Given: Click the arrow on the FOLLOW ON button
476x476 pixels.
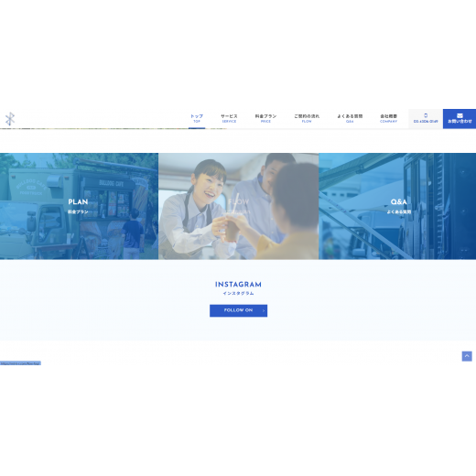Looking at the screenshot, I should click(x=264, y=310).
